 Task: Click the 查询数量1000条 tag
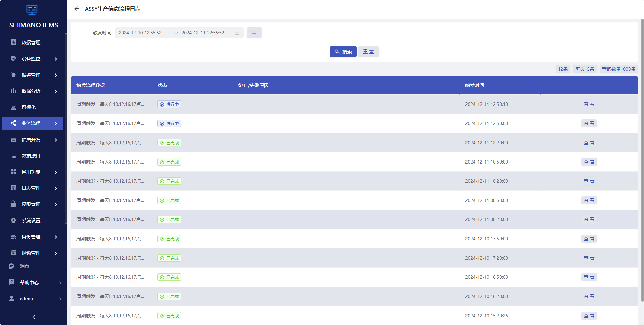click(x=619, y=69)
